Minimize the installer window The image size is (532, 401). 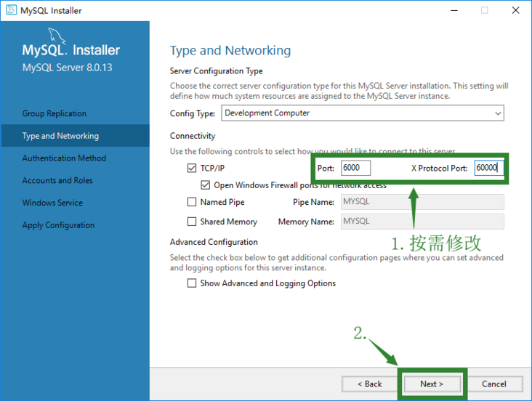[x=454, y=10]
